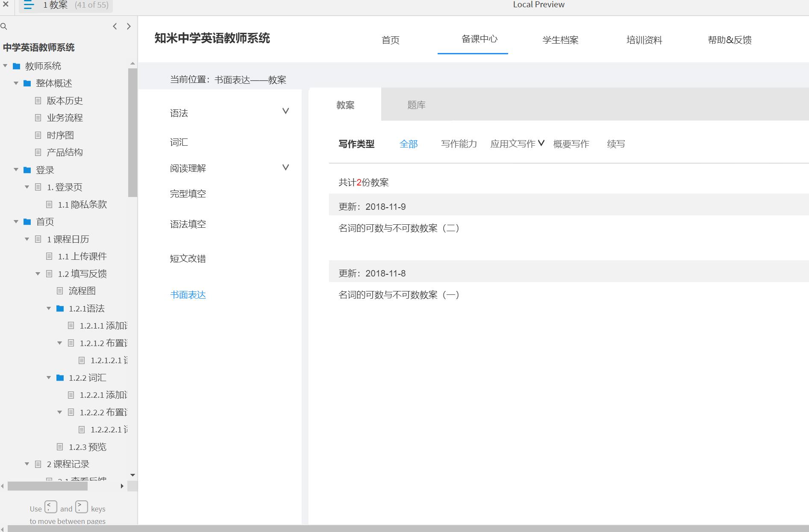Expand the 阅读理解 category chevron

286,167
